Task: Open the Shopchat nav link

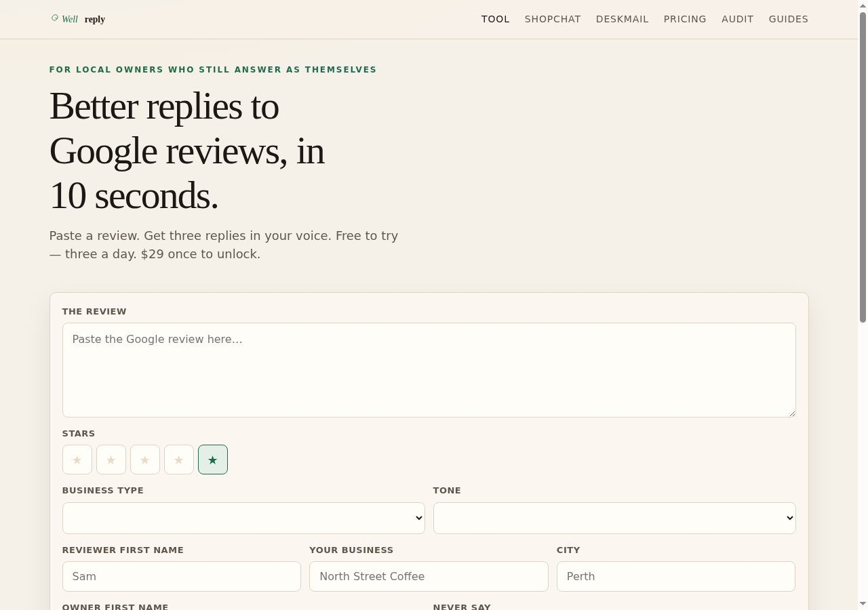Action: point(553,19)
